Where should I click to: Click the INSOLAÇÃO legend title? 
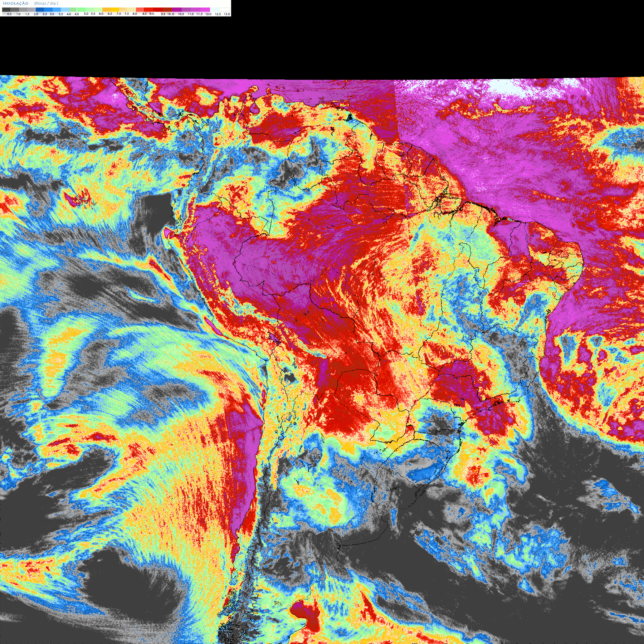pyautogui.click(x=16, y=3)
